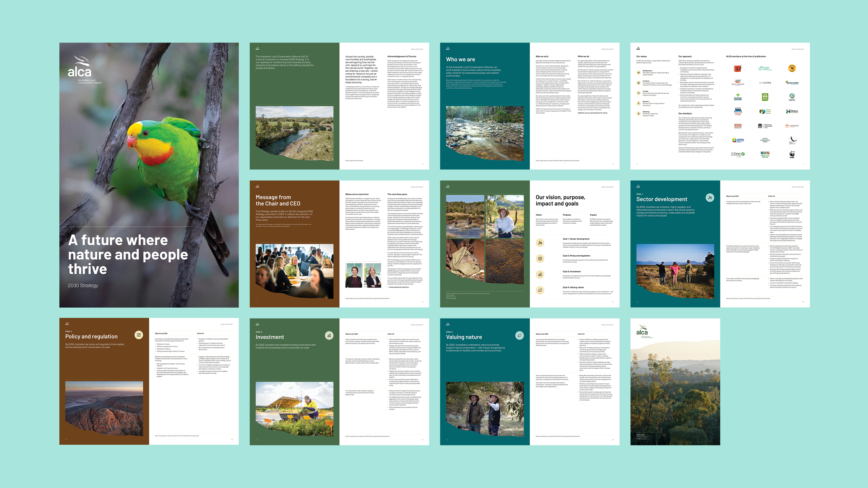
Task: Click the leaf icon on the Valuing nature page
Action: pos(519,335)
